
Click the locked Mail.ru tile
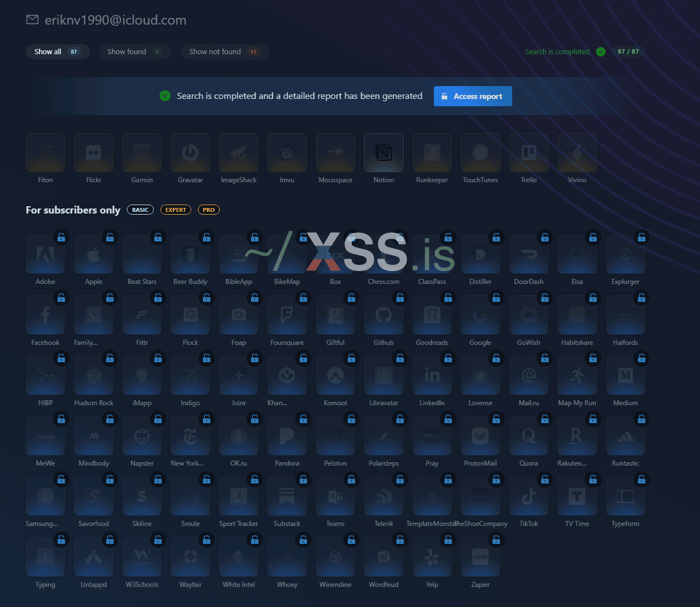(529, 376)
